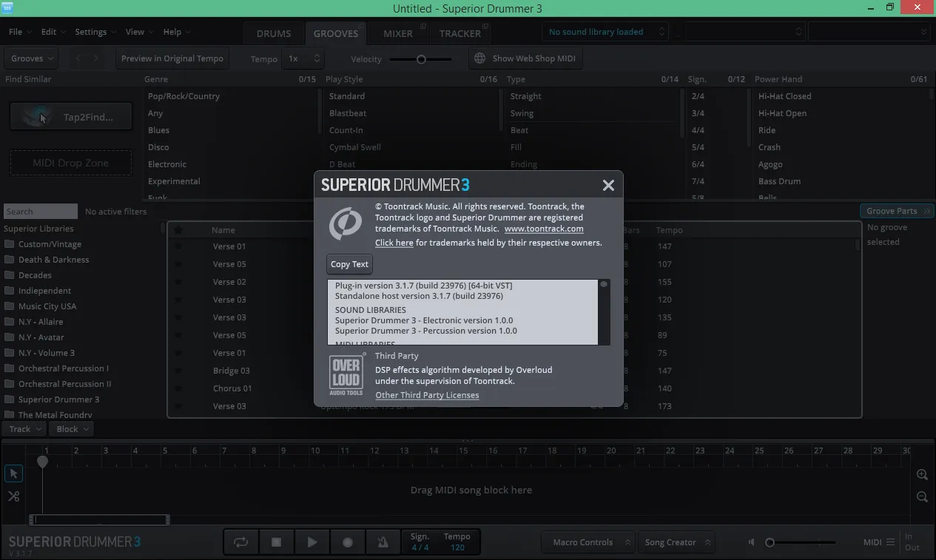Toggle the metronome icon
Image resolution: width=936 pixels, height=560 pixels.
(383, 542)
